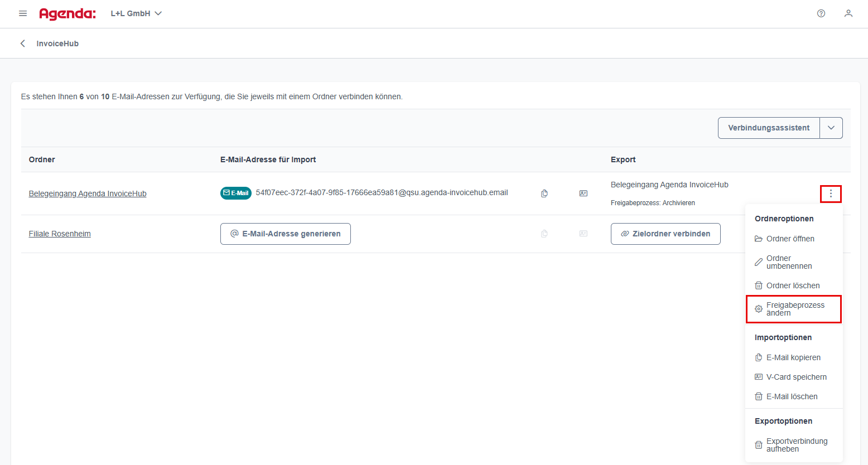Copy the Belegeingang e-mail address icon
This screenshot has width=868, height=465.
tap(544, 193)
